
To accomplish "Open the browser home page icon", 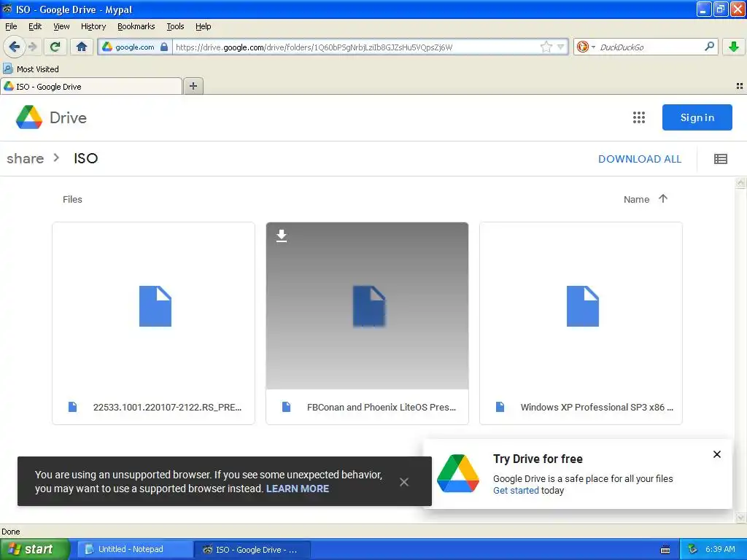I will pos(82,47).
